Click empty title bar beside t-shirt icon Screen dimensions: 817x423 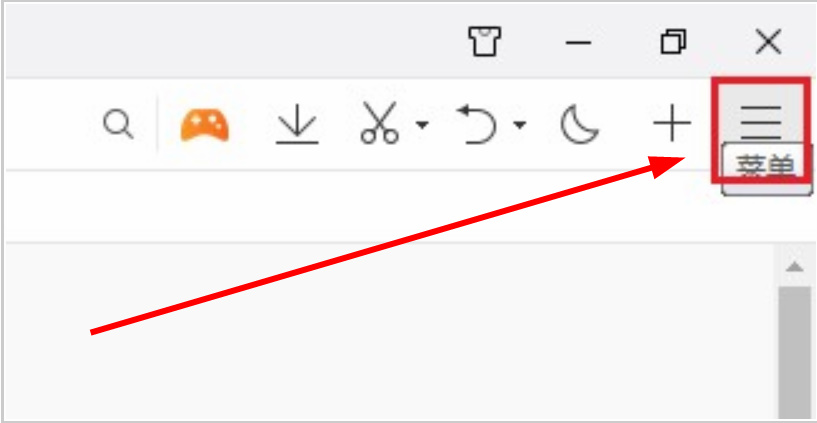(234, 41)
